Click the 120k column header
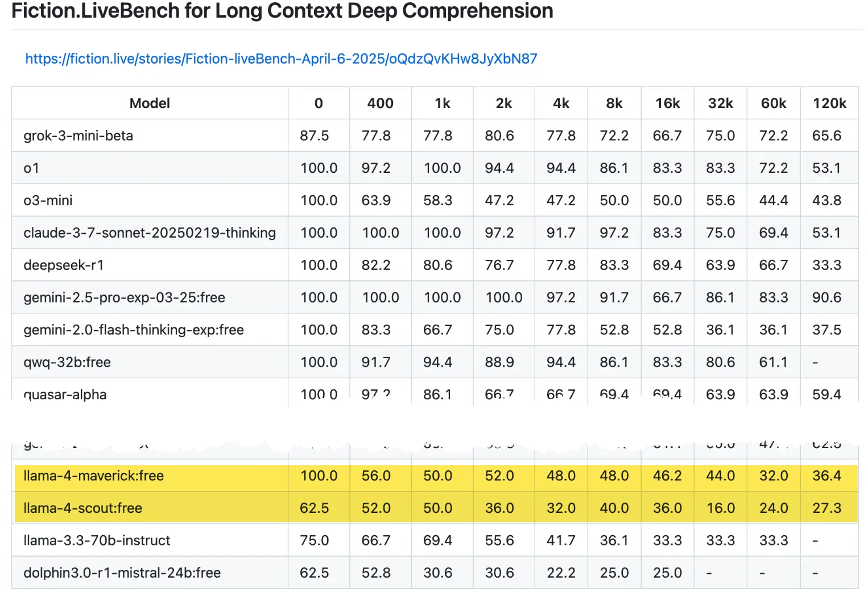868x613 pixels. point(829,103)
